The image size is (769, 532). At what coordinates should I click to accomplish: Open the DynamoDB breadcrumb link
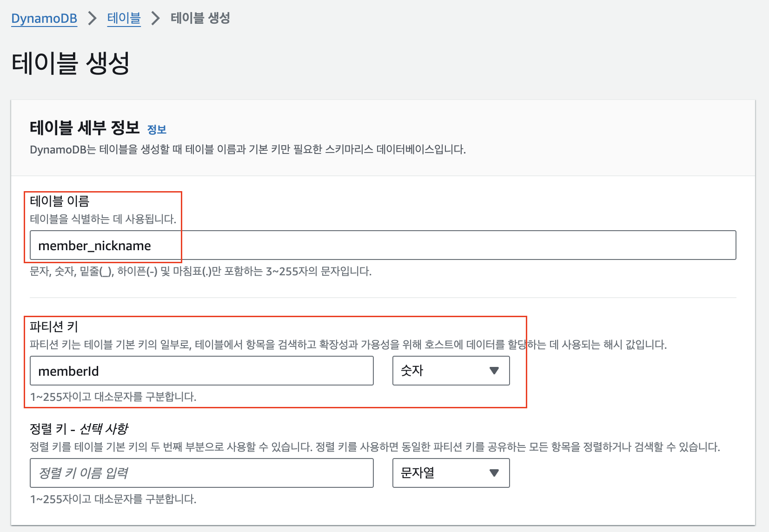click(x=44, y=18)
